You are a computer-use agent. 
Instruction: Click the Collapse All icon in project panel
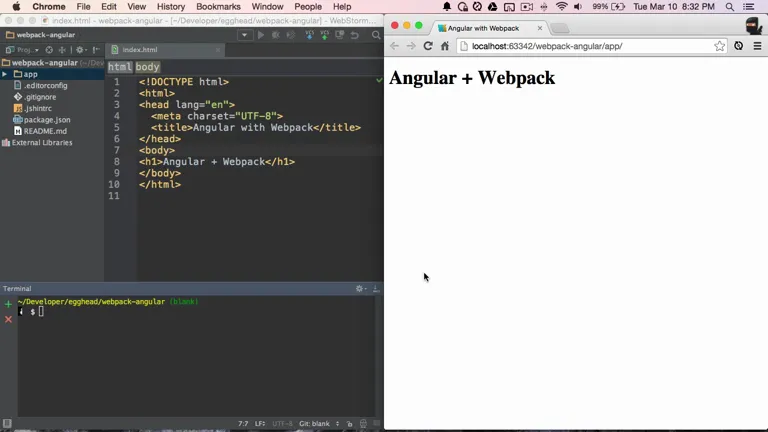62,49
